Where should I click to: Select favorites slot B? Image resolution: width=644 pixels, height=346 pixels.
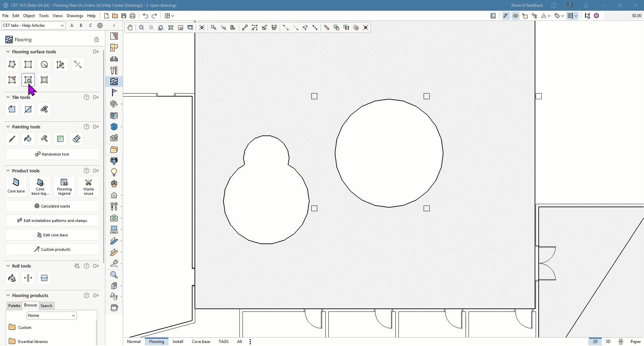[81, 25]
